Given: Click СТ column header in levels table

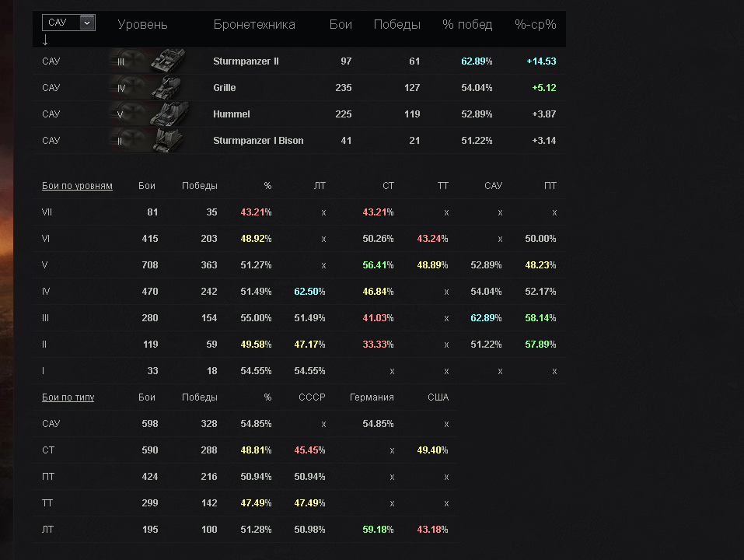Looking at the screenshot, I should click(x=388, y=186).
